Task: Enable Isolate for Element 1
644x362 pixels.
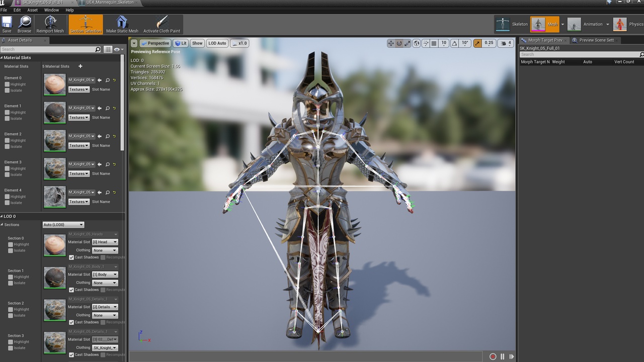Action: click(x=7, y=119)
